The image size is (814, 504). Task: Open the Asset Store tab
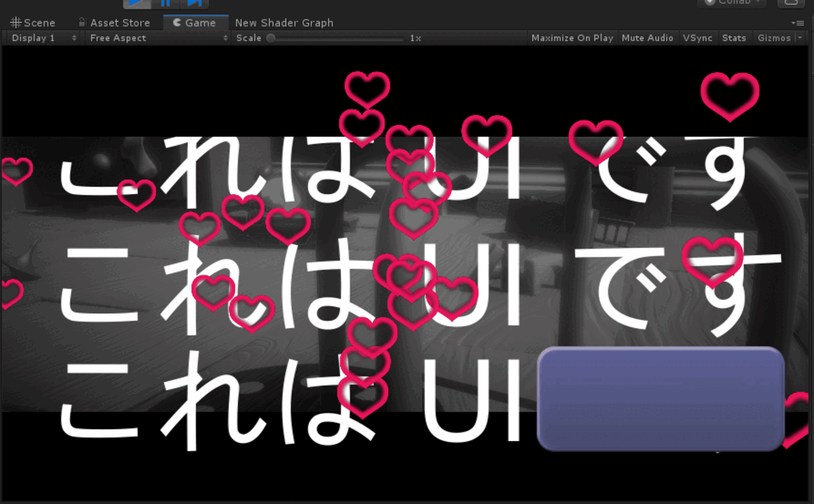[114, 23]
